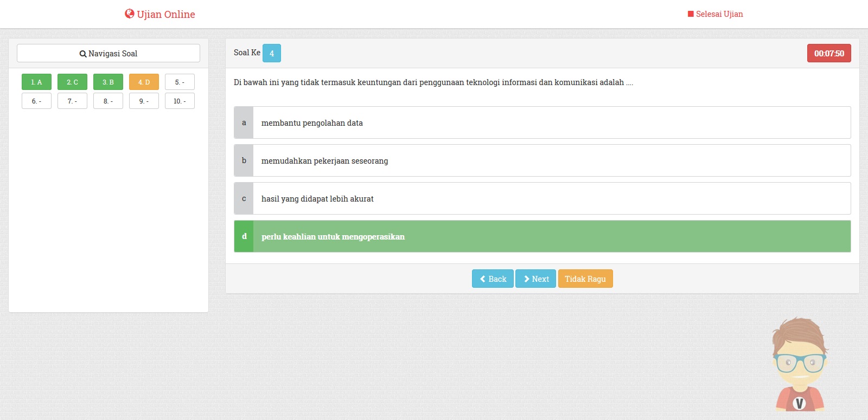This screenshot has width=868, height=420.
Task: Pick option c, hasil yang didapat lebih akurat
Action: [x=542, y=199]
